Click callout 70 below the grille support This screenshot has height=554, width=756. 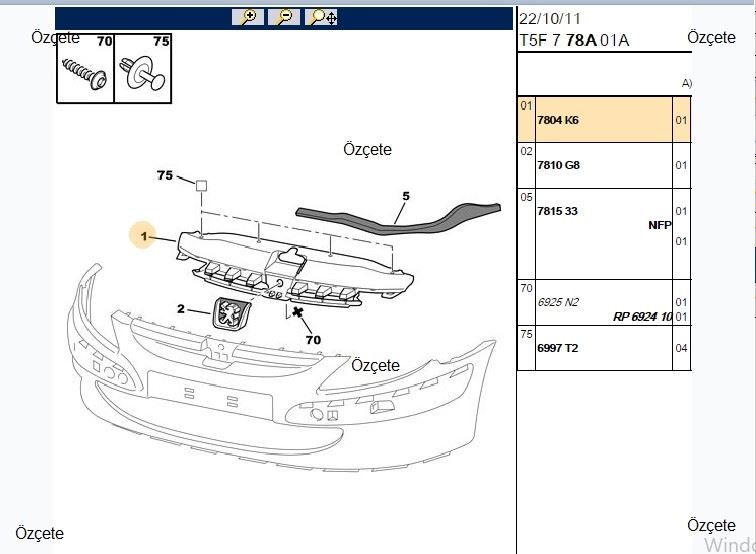(x=313, y=339)
